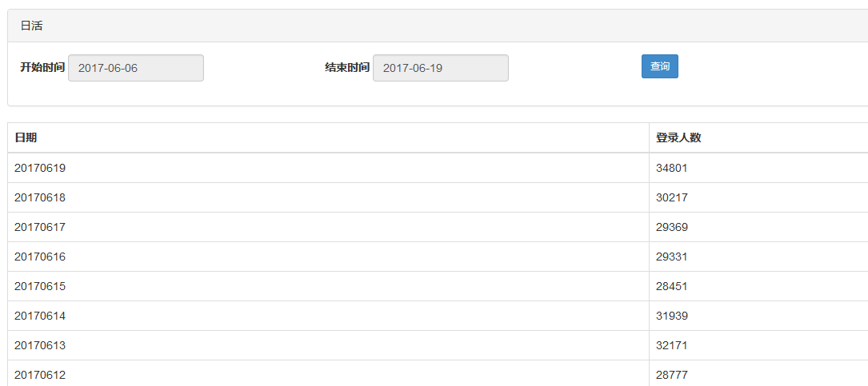
Task: Select the 20170612 date cell
Action: pos(40,375)
